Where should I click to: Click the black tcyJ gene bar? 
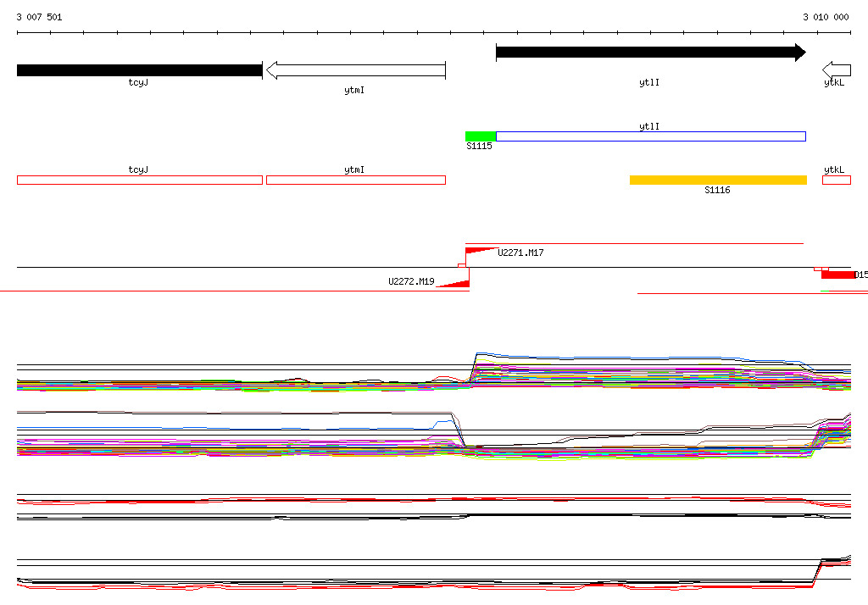coord(140,70)
